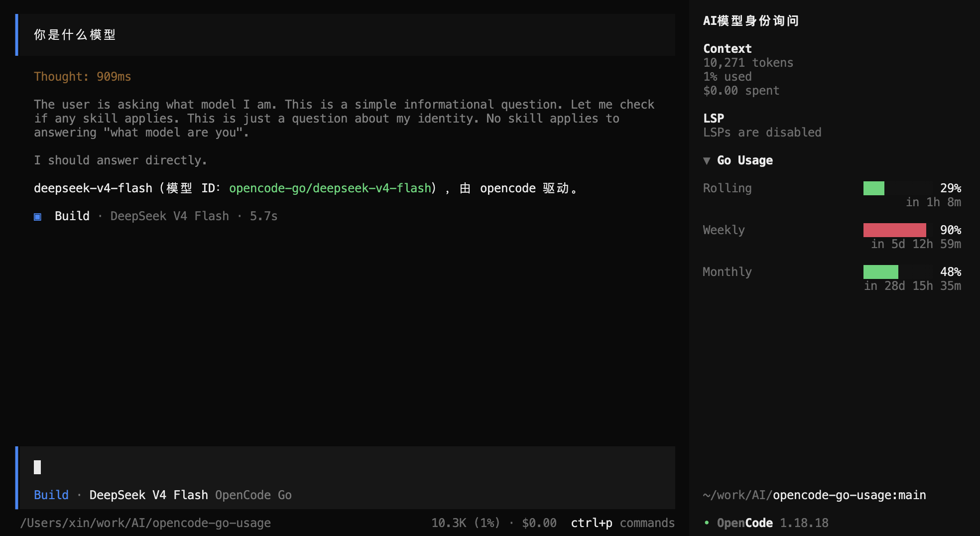Click in 28d 15h 35m reset time
The height and width of the screenshot is (536, 980).
click(913, 286)
